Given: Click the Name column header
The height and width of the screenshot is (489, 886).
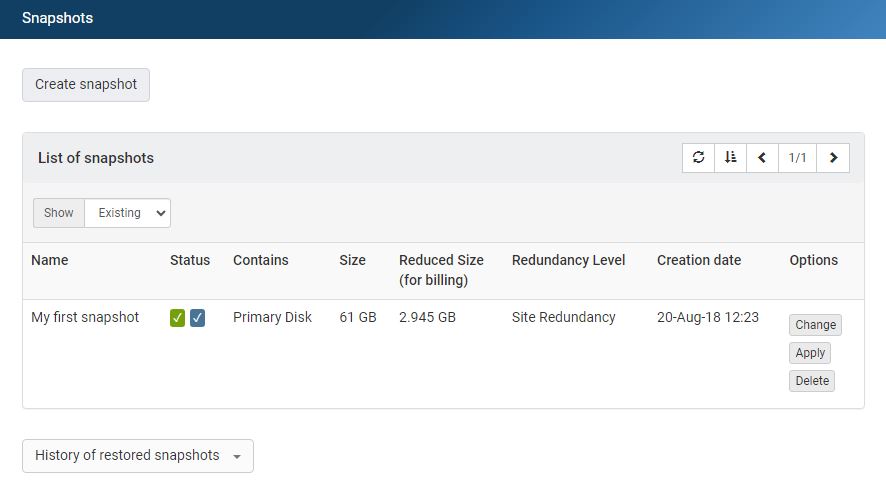Looking at the screenshot, I should (x=50, y=260).
